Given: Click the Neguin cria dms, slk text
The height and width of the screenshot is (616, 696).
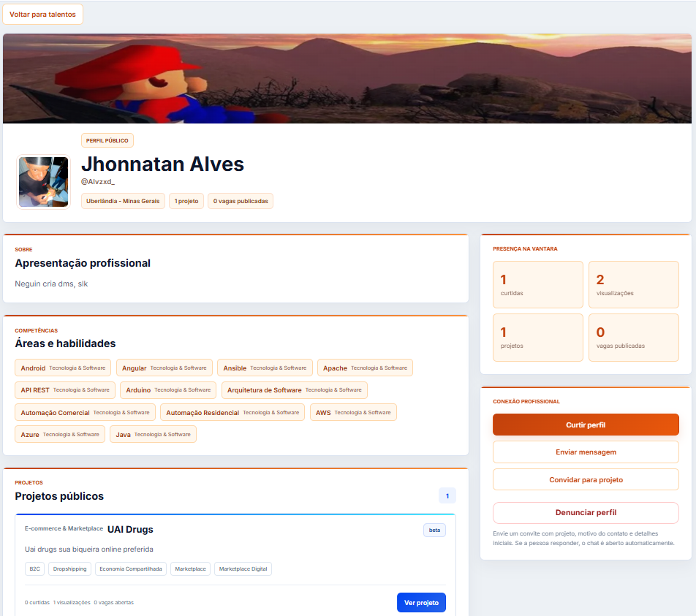Looking at the screenshot, I should click(x=51, y=284).
